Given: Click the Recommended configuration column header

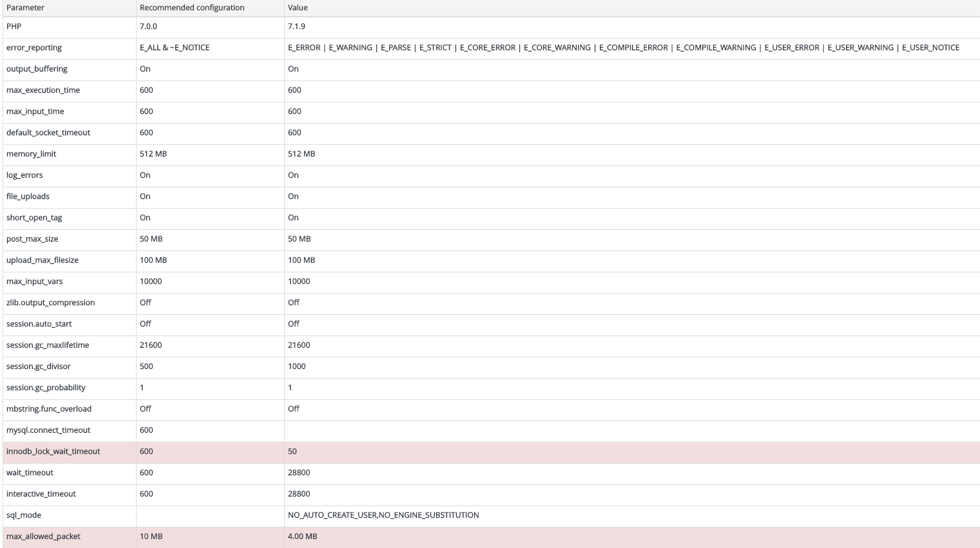Looking at the screenshot, I should point(192,8).
